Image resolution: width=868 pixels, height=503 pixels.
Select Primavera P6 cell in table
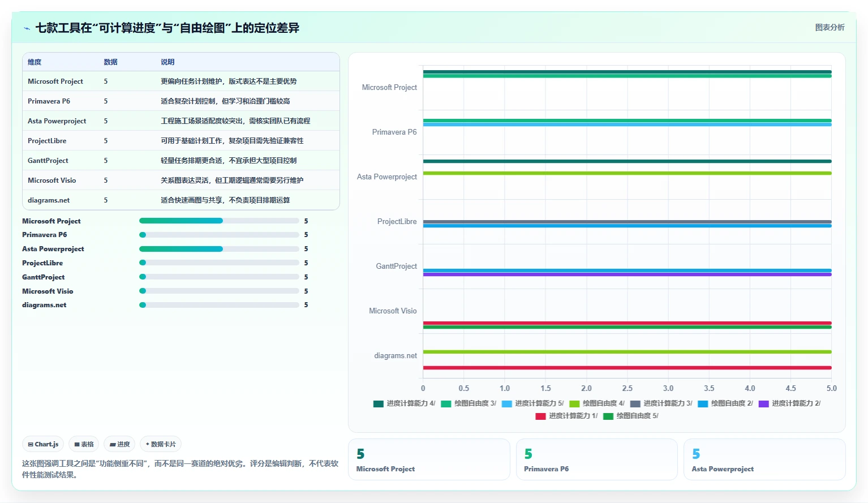(x=49, y=101)
